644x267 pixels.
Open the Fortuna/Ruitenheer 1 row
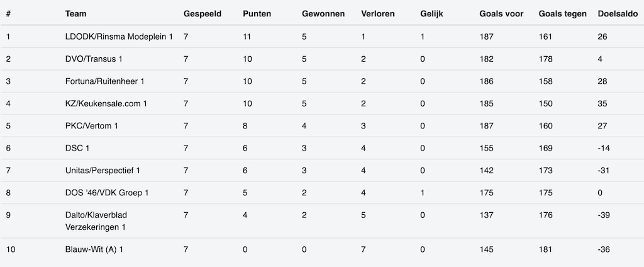tap(104, 81)
